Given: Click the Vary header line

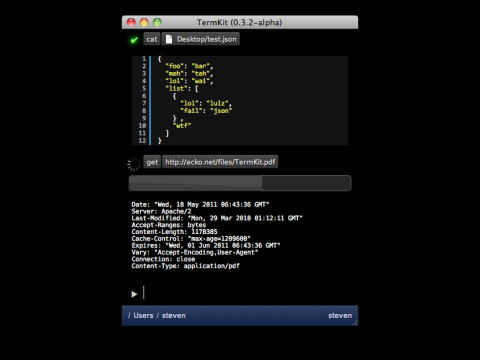Looking at the screenshot, I should point(195,252).
